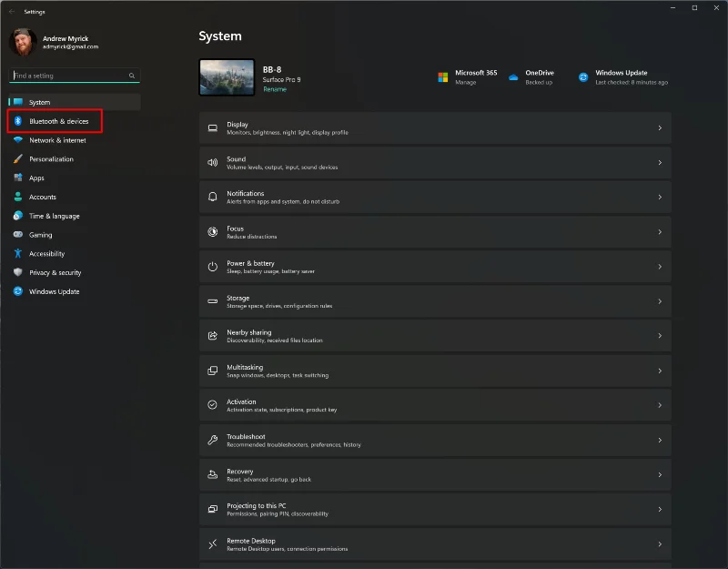Open Notifications via the right chevron

point(660,197)
